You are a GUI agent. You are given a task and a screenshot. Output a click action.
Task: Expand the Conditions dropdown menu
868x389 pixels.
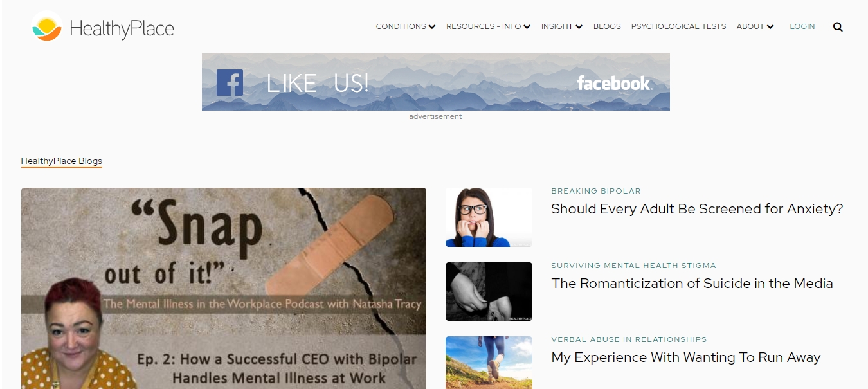(x=406, y=26)
